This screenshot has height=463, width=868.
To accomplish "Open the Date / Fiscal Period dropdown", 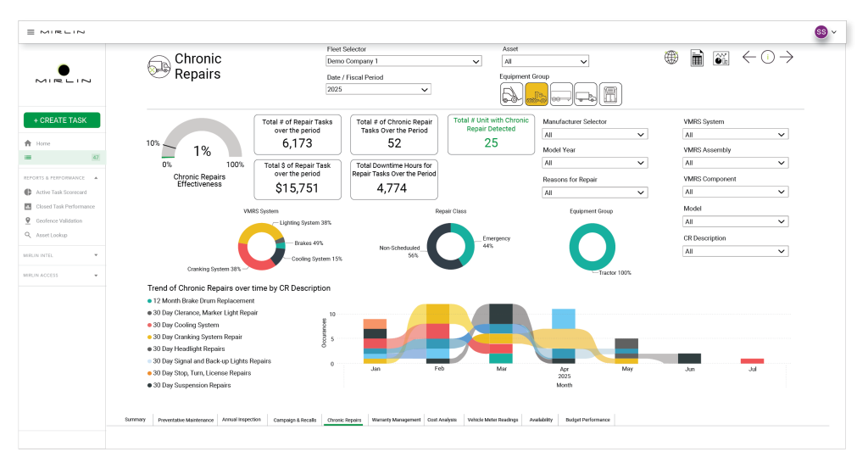I will click(x=378, y=89).
